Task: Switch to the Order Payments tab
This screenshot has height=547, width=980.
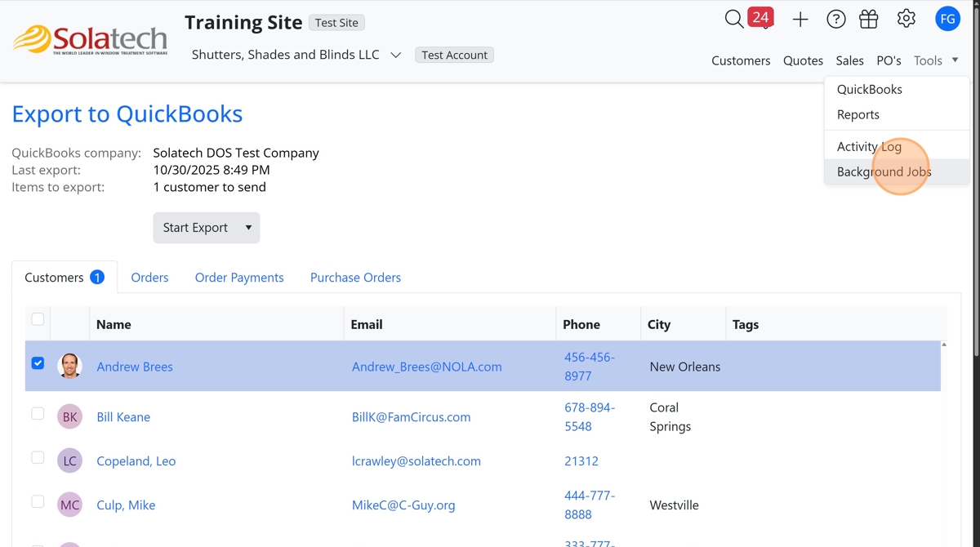Action: coord(239,278)
